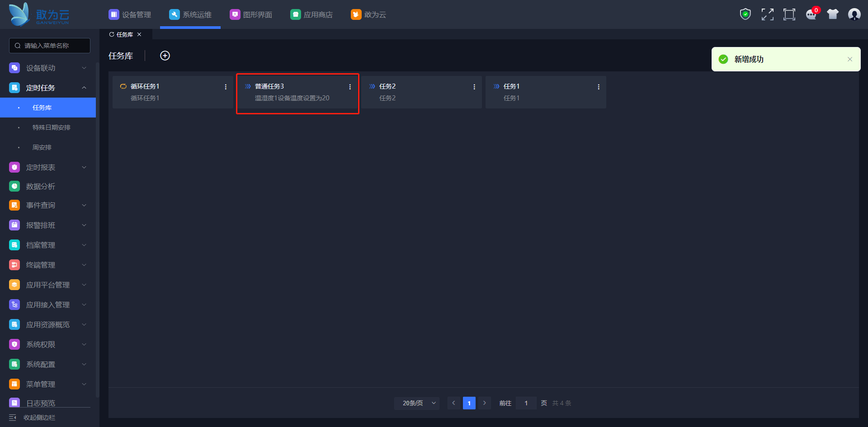Click the 应用接入管理 sidebar icon

[x=14, y=305]
